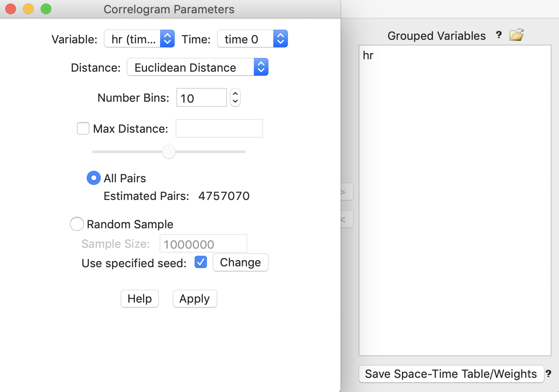Select the Random Sample radio button
Viewport: 559px width, 392px height.
point(77,224)
